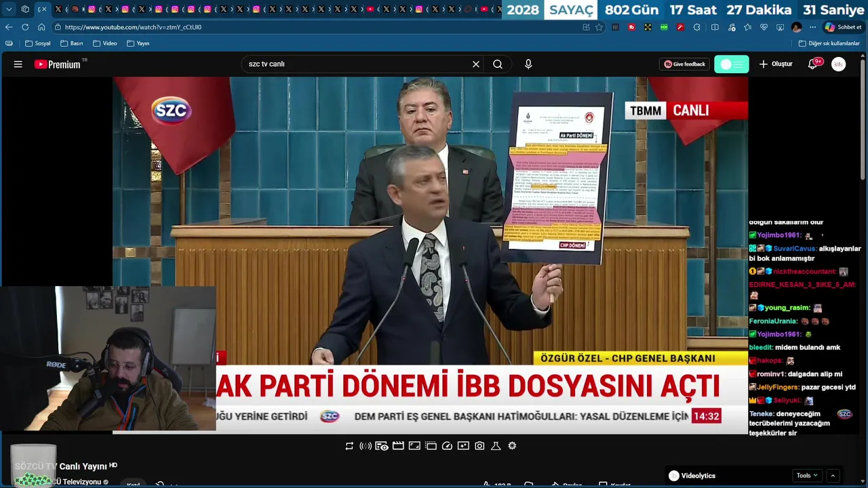This screenshot has height=488, width=868.
Task: Click the loop video icon
Action: [x=349, y=446]
